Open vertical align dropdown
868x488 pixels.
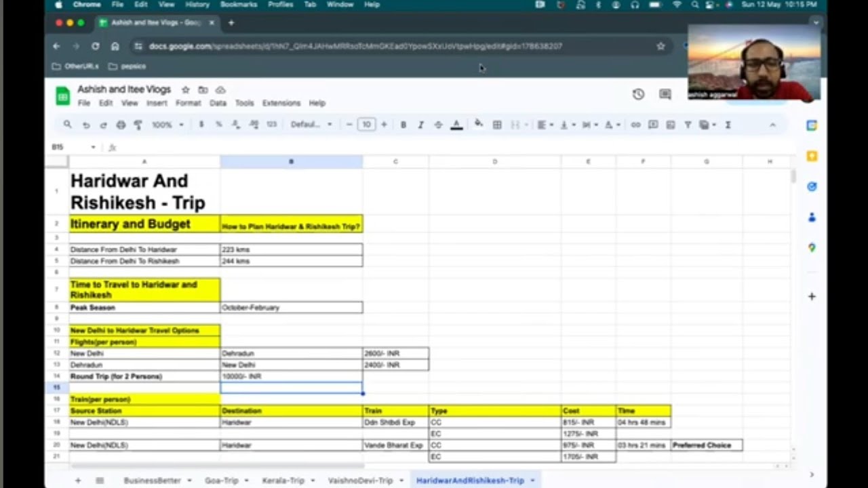(x=568, y=125)
